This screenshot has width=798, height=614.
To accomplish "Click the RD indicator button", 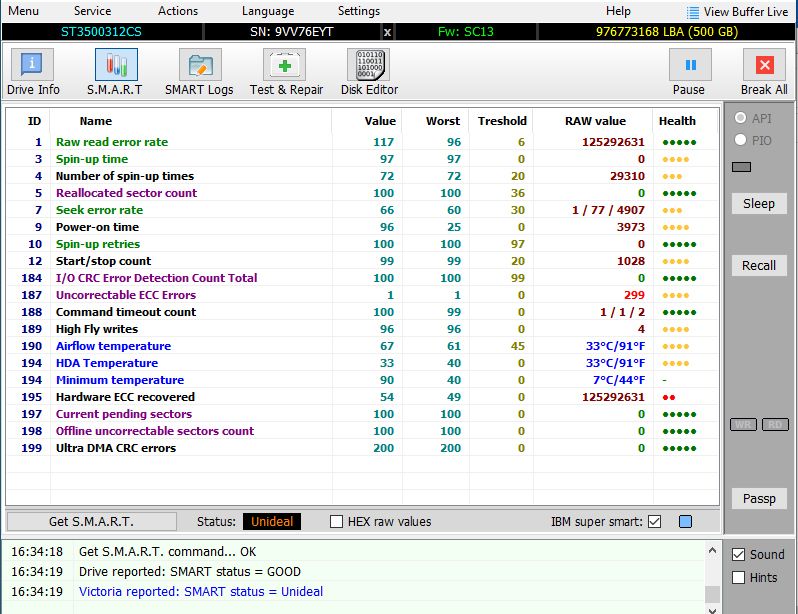I will (775, 425).
